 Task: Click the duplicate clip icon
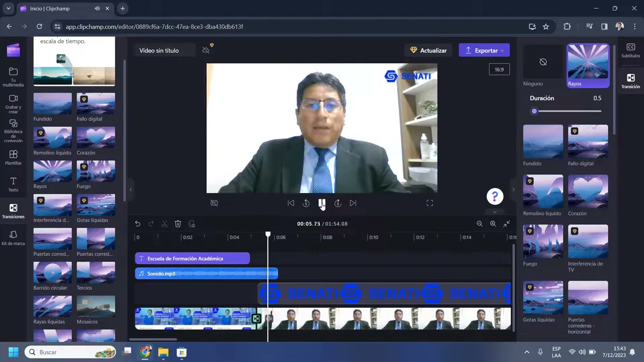[x=192, y=224]
